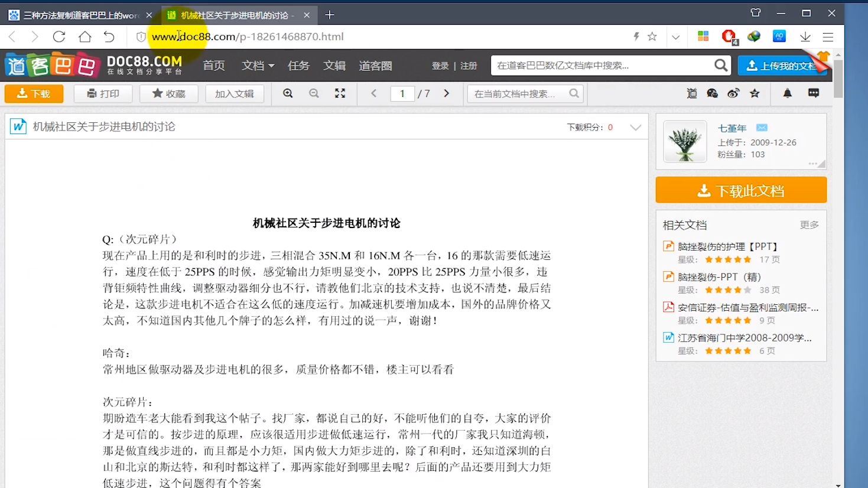Open a new tab with plus button
The width and height of the screenshot is (868, 488).
click(330, 15)
